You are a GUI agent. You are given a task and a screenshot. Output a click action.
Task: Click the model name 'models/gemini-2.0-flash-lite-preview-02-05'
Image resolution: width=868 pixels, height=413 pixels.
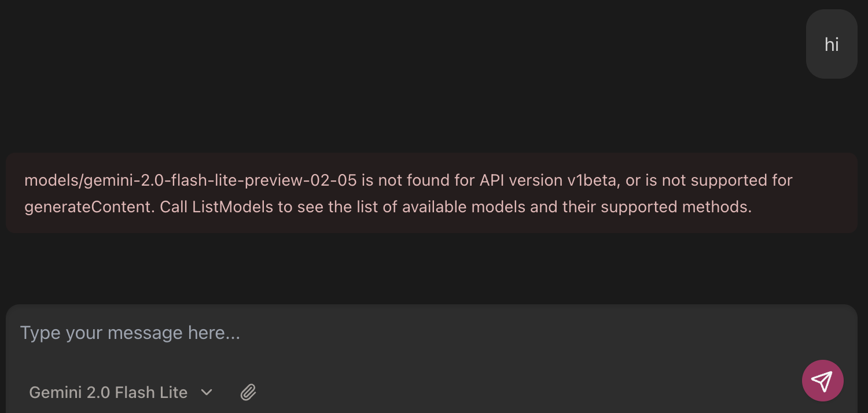190,180
